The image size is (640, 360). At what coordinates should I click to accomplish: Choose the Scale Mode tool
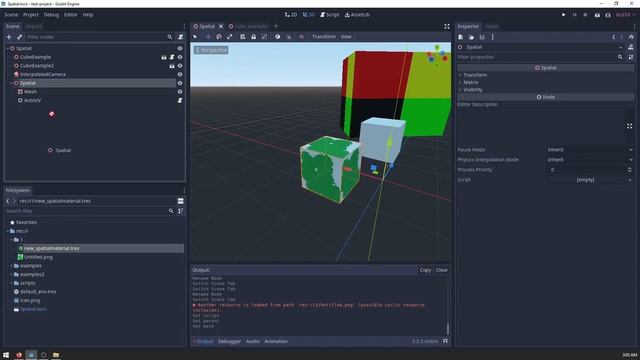[x=229, y=37]
